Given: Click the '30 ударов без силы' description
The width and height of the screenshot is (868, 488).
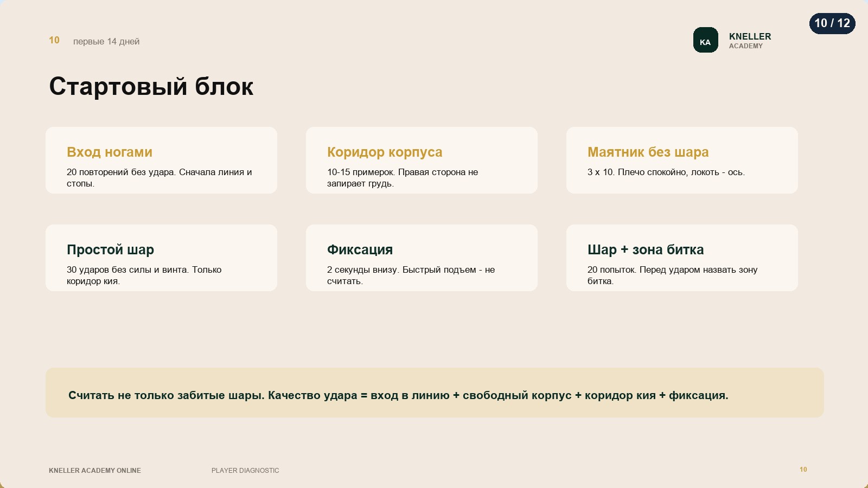Looking at the screenshot, I should (144, 275).
